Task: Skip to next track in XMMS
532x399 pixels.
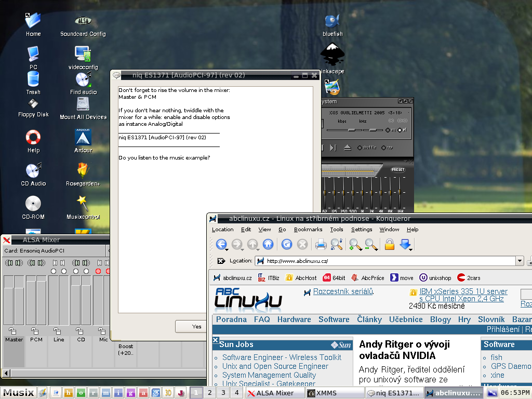Action: [x=333, y=148]
